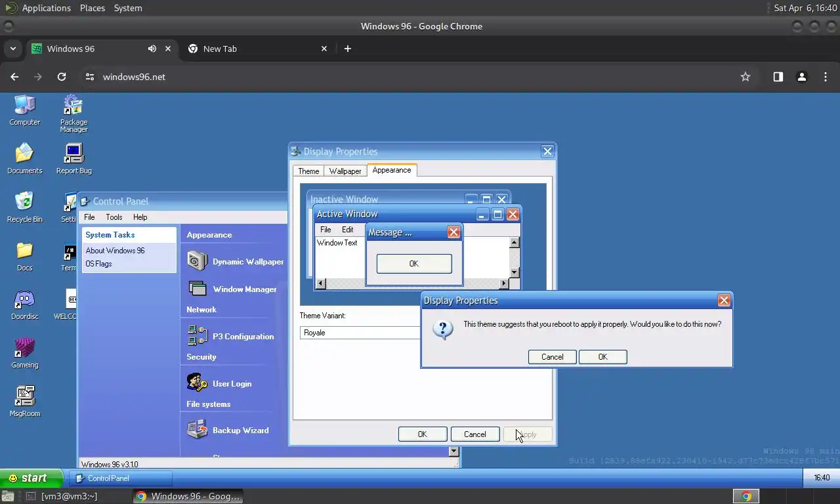The image size is (840, 504).
Task: Open File menu in Active Window preview
Action: pyautogui.click(x=325, y=230)
